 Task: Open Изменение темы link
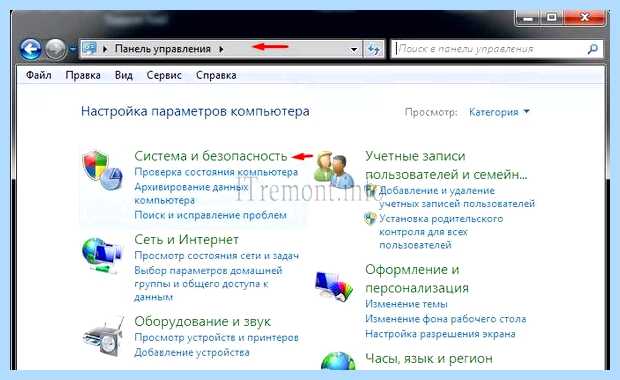pos(406,304)
